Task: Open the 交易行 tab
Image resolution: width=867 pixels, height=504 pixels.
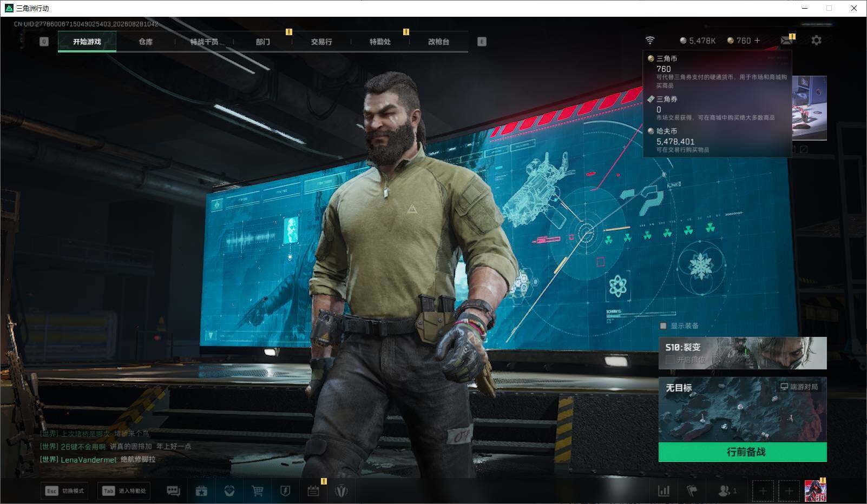Action: coord(321,42)
